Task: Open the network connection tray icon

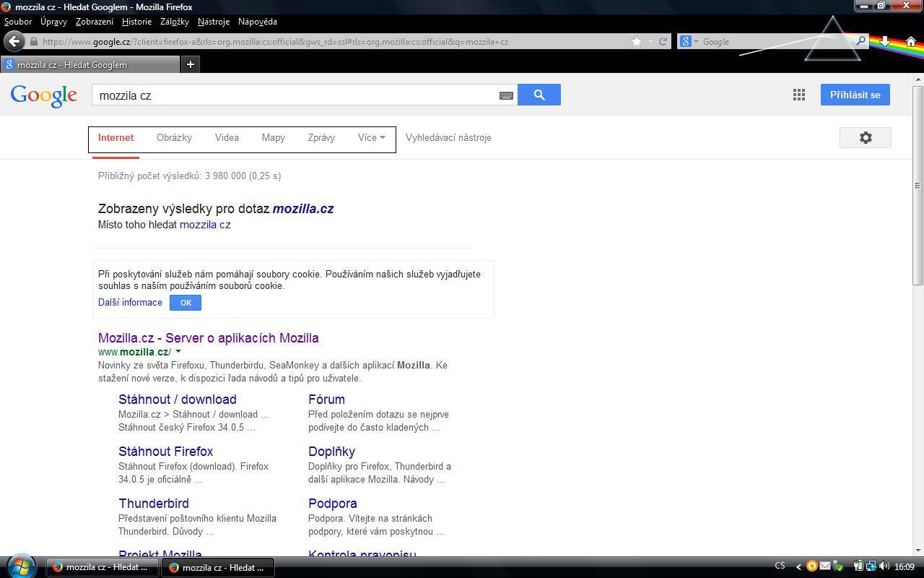Action: click(871, 566)
